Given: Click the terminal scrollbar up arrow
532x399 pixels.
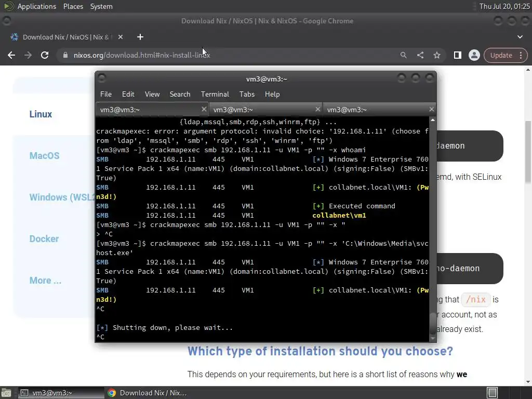Looking at the screenshot, I should click(x=433, y=120).
